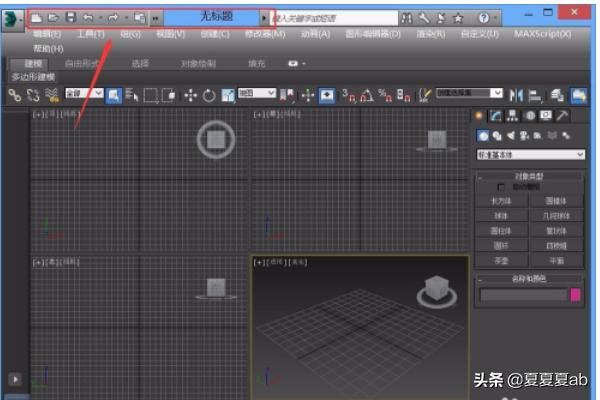The height and width of the screenshot is (400, 600).
Task: Open the selection filter 全部 dropdown
Action: 84,94
